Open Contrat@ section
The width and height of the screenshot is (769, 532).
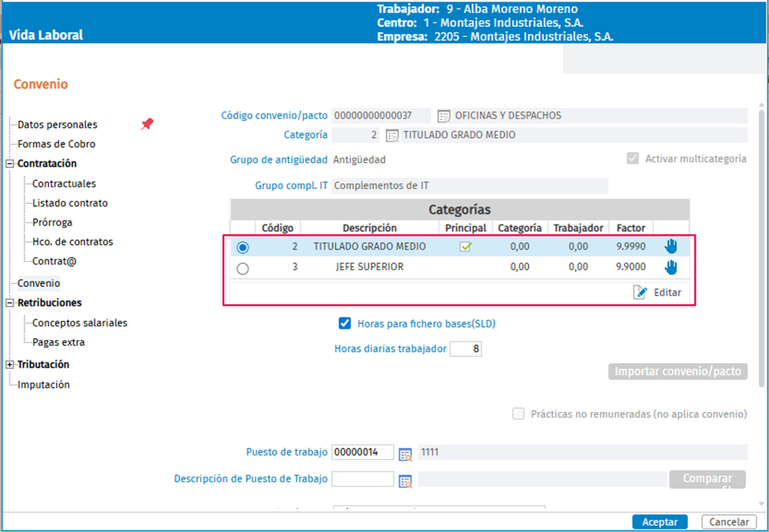tap(54, 261)
